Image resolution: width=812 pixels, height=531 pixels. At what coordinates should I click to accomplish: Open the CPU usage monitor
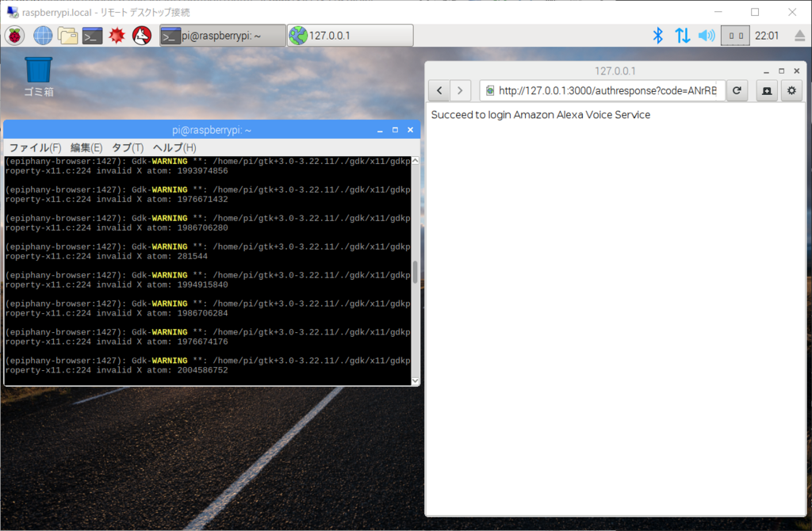[735, 36]
